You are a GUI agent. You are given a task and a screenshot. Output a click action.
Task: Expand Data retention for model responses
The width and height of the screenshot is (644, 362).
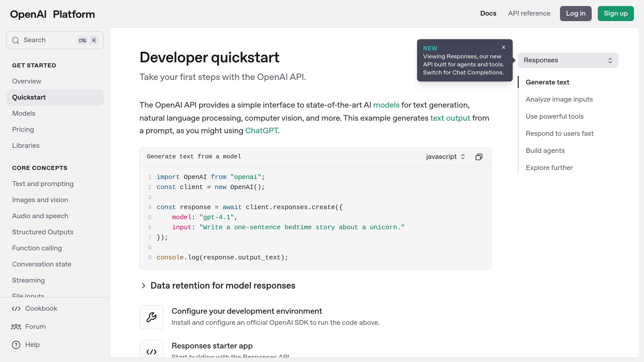(x=217, y=286)
